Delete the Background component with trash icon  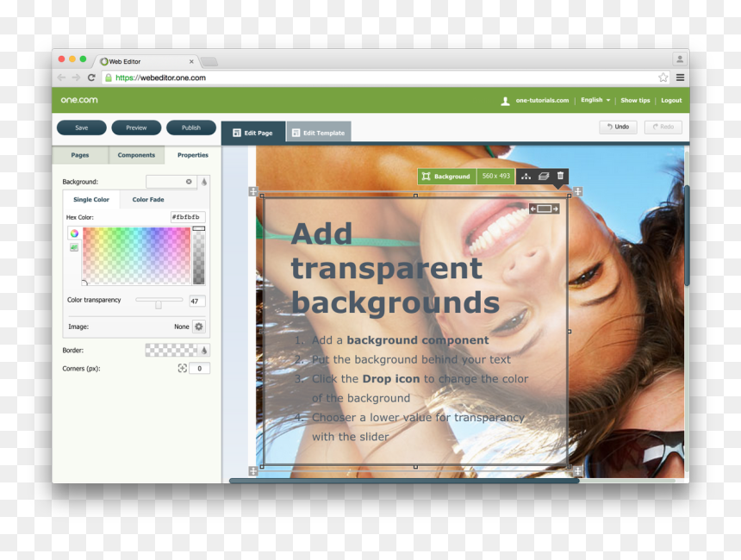point(560,176)
